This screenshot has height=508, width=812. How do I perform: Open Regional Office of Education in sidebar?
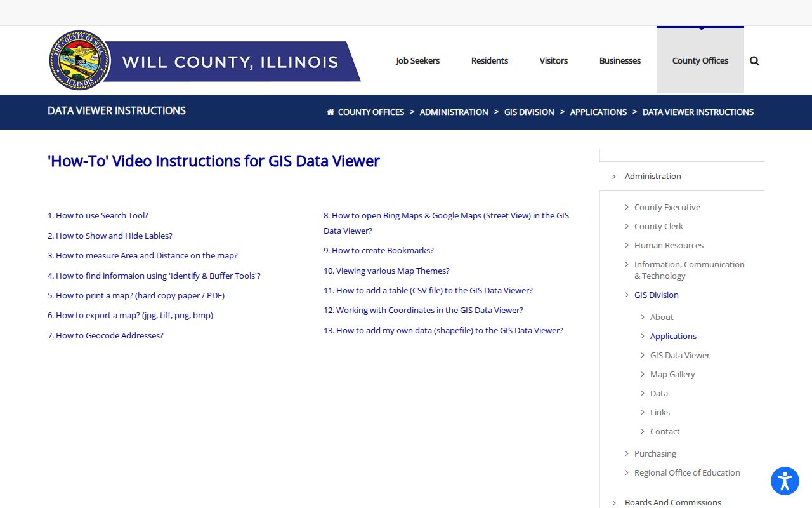687,472
